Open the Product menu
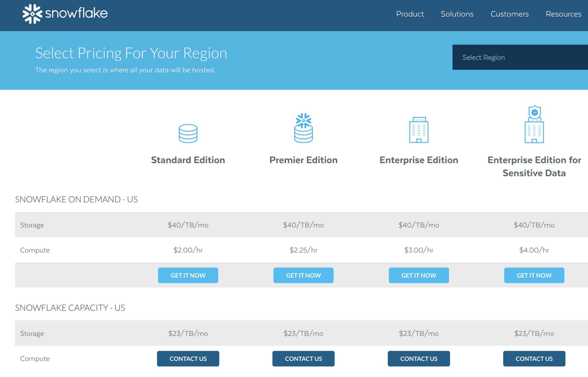 (x=410, y=14)
